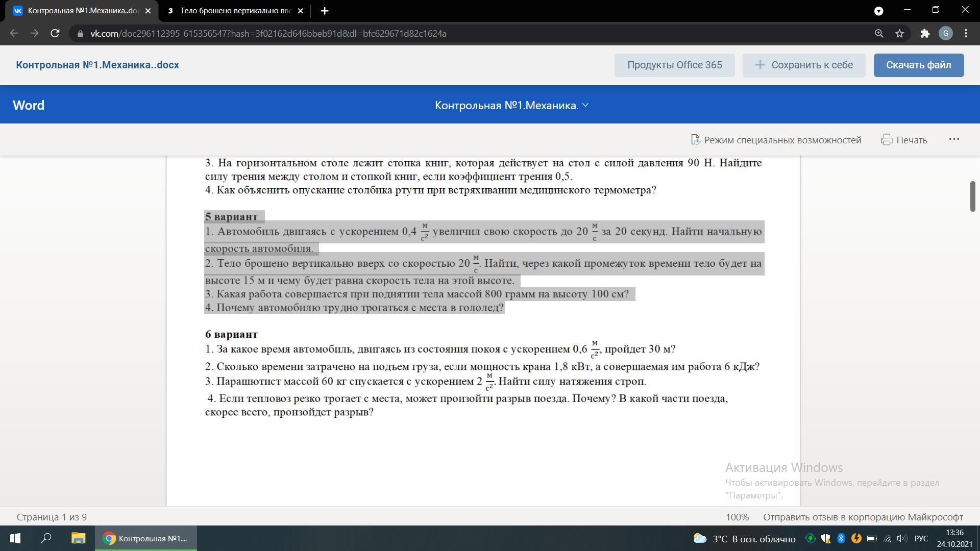Open File Explorer from taskbar
Screen dimensions: 980x551
click(78, 538)
